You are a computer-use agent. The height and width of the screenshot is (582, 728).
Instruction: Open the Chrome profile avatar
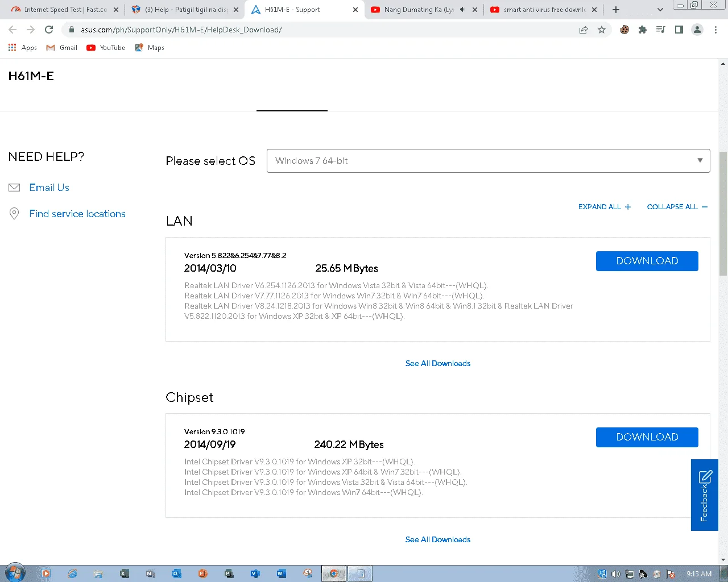(697, 30)
